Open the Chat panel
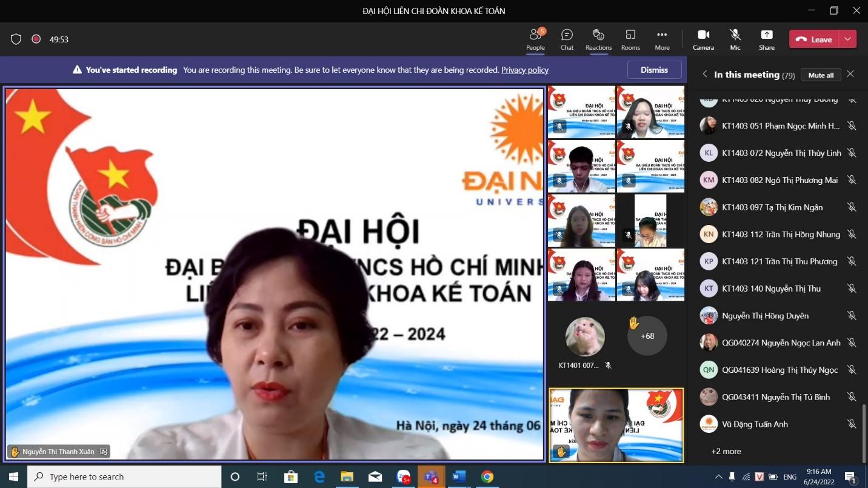Image resolution: width=868 pixels, height=488 pixels. pos(567,39)
